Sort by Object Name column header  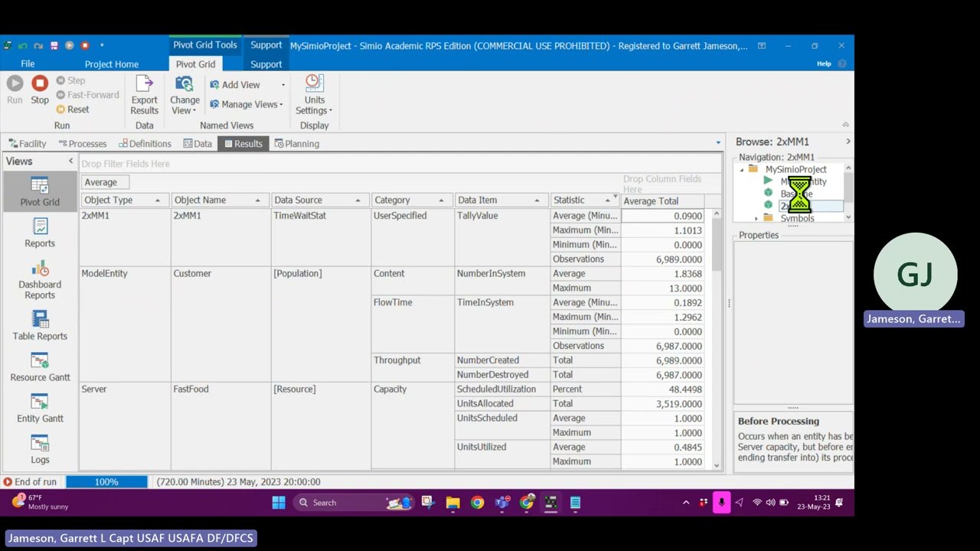coord(219,201)
